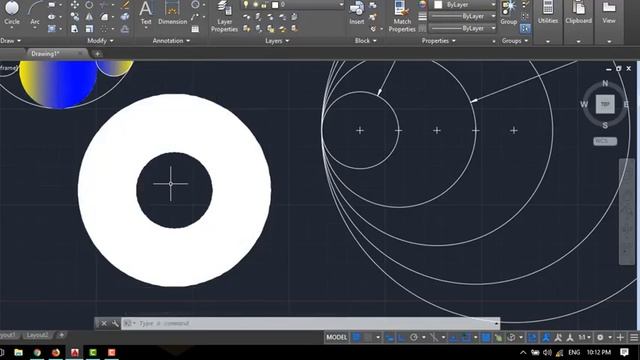Expand the Block panel
640x360 pixels.
pyautogui.click(x=365, y=41)
